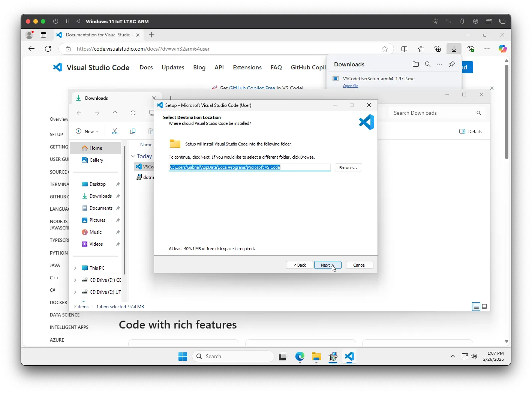Select Pictures in Explorer sidebar
The image size is (532, 393).
(97, 220)
